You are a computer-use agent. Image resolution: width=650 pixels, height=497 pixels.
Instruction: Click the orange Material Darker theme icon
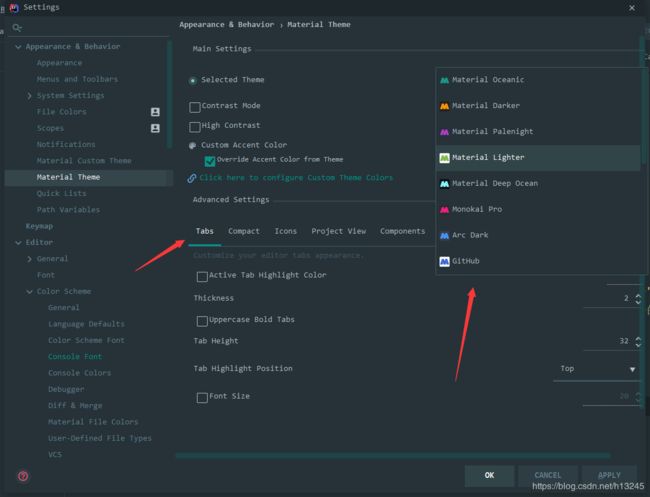[444, 106]
